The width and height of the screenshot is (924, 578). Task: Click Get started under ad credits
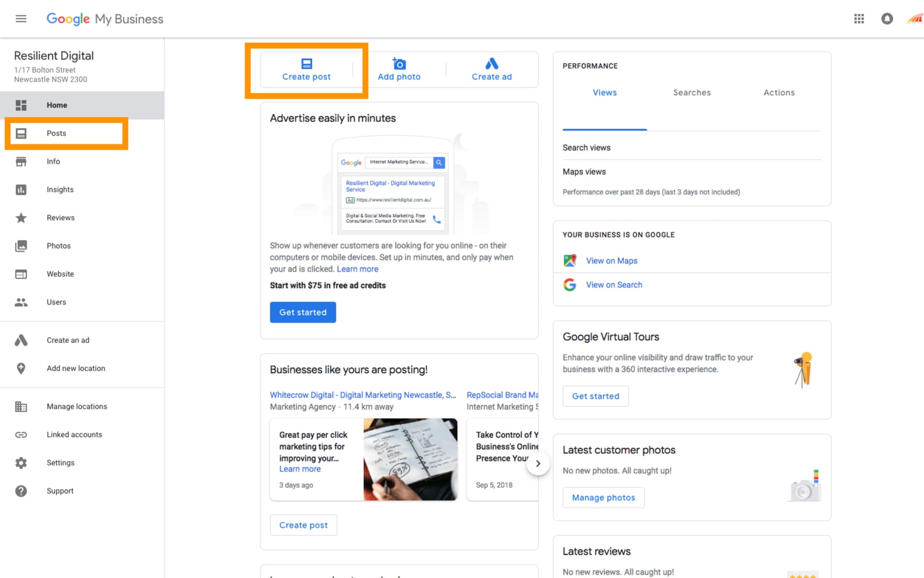[303, 312]
